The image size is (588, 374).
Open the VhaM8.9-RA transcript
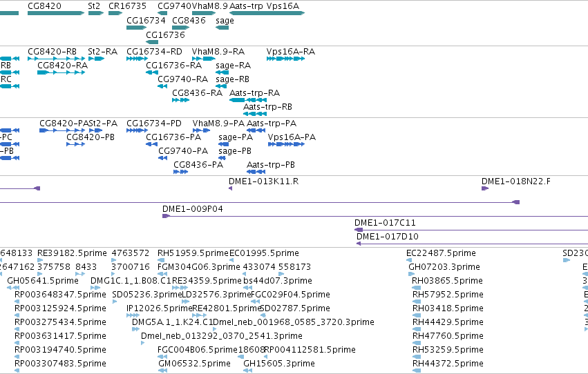tap(204, 59)
